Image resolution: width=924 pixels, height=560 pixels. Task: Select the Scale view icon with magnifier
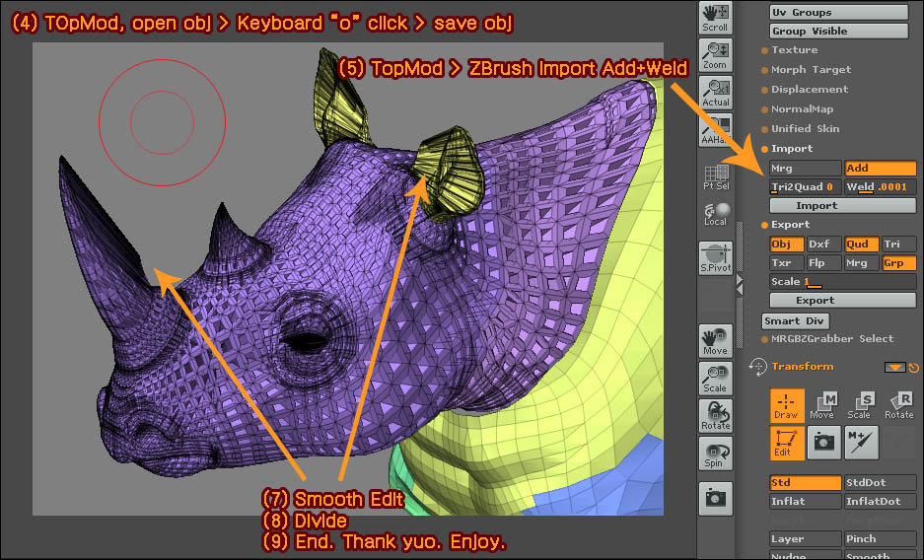pyautogui.click(x=715, y=378)
